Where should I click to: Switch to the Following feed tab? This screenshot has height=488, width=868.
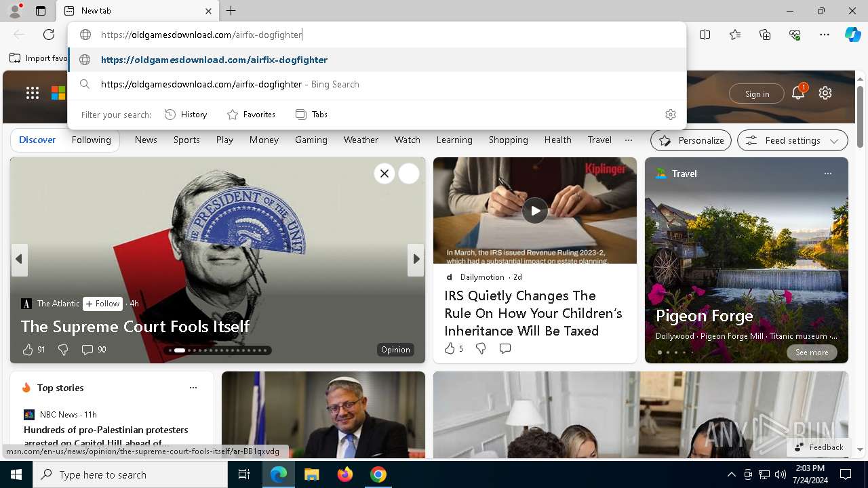click(92, 140)
